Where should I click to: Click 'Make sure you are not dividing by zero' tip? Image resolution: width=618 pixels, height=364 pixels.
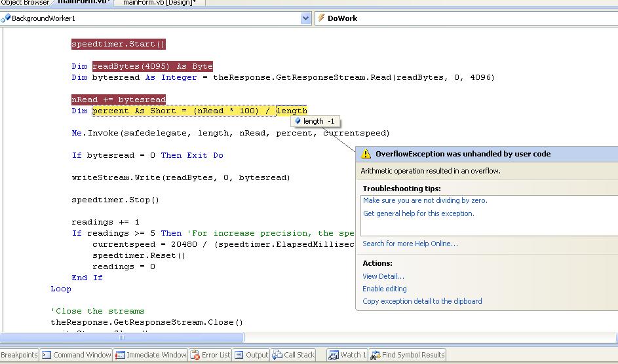(x=425, y=200)
